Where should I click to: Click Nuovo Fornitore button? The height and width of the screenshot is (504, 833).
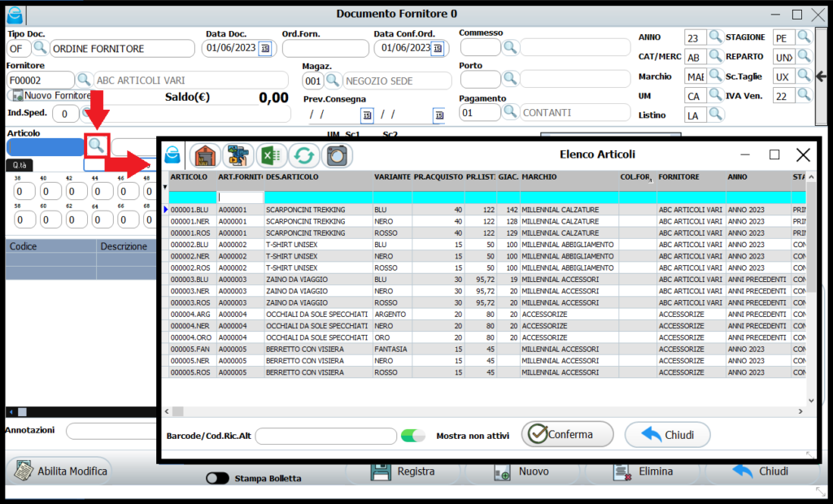point(51,96)
